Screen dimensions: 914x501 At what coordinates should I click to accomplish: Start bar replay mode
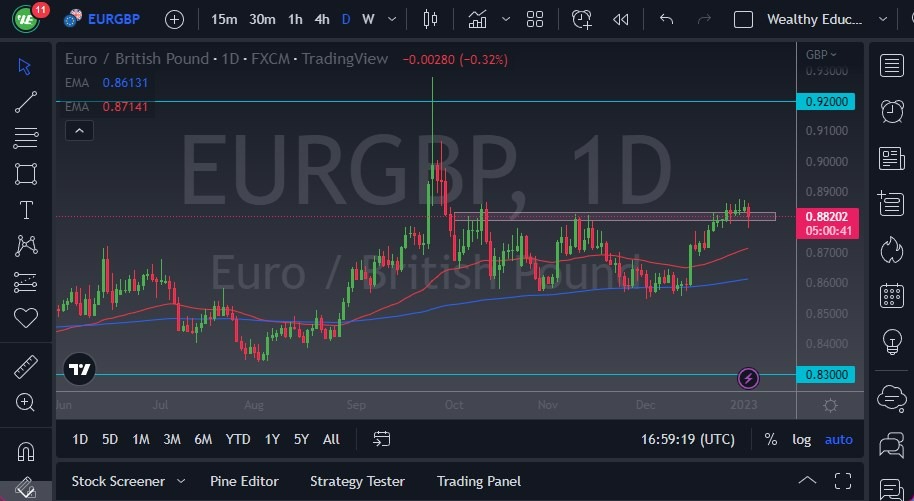click(x=621, y=19)
